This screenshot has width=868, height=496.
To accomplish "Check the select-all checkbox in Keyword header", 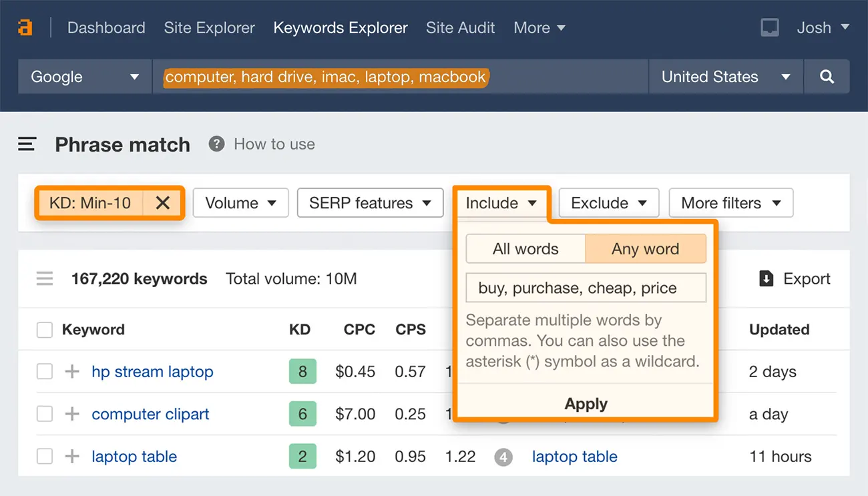I will point(45,330).
